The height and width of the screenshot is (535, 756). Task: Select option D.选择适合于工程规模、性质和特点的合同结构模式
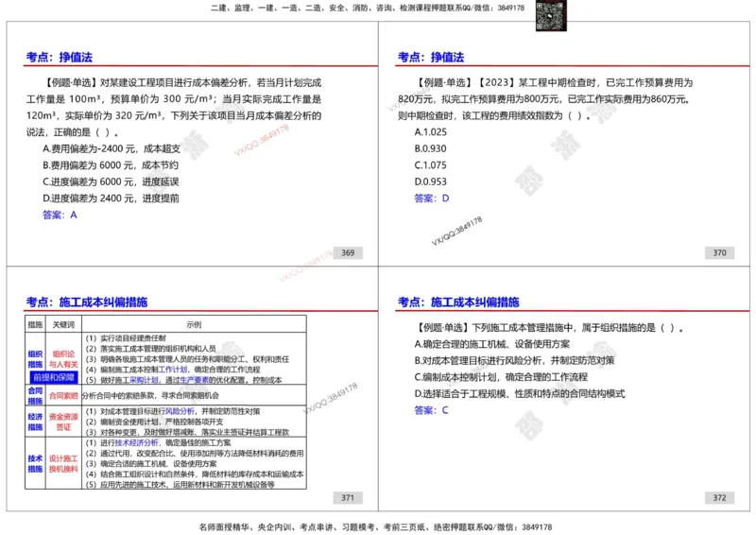pos(520,394)
